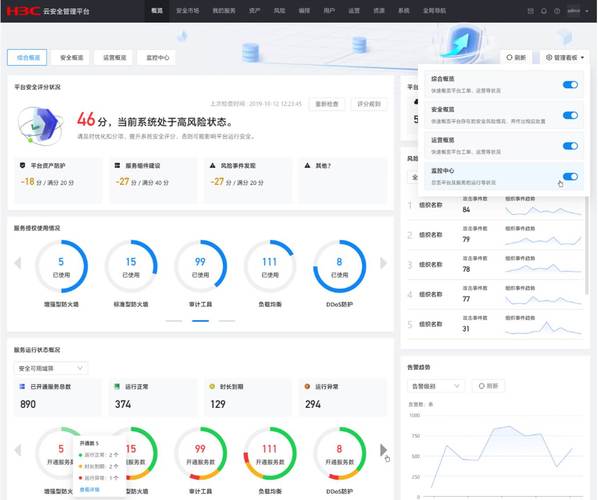Switch to the 综合概览 tab
Viewport: 598px width, 500px height.
pyautogui.click(x=27, y=57)
